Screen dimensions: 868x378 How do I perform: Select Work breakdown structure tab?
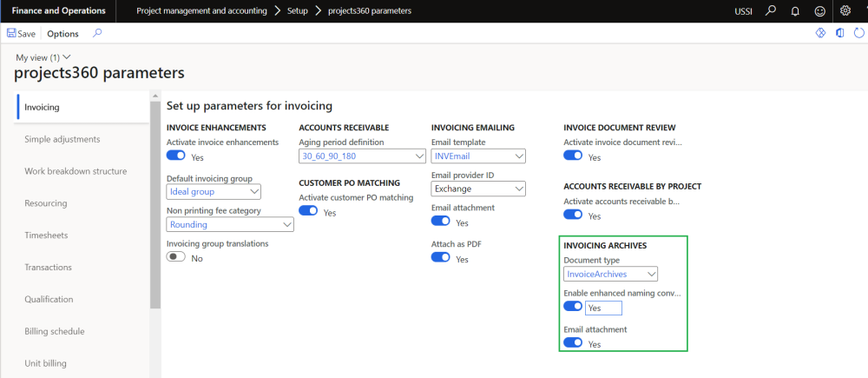[76, 171]
